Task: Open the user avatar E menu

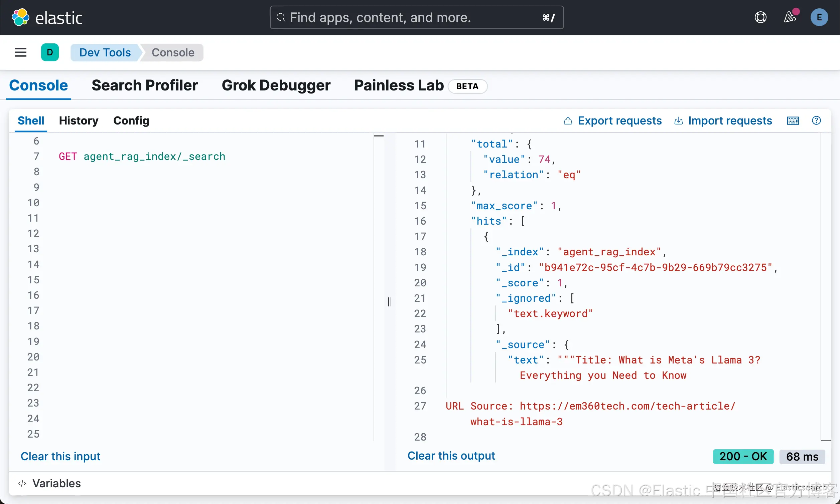Action: pos(819,17)
